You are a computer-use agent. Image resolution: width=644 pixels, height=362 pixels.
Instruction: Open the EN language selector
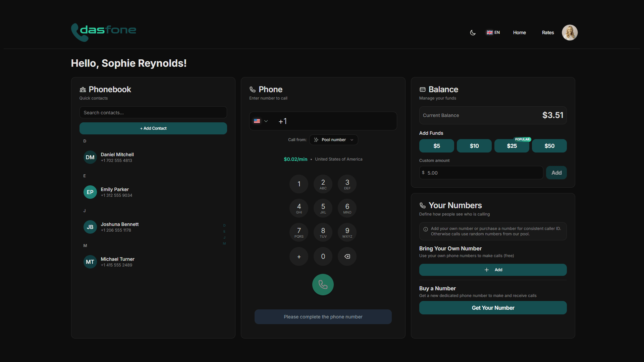tap(493, 33)
